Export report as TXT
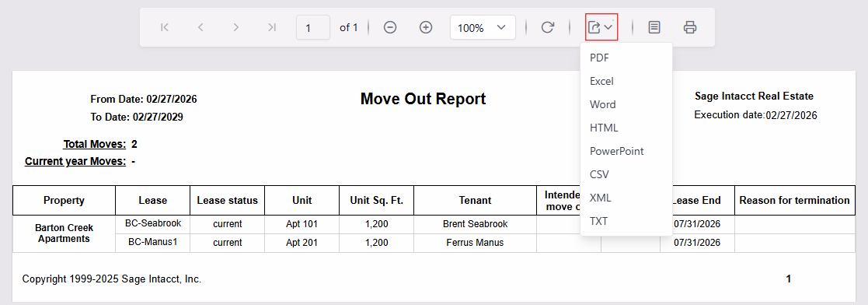This screenshot has width=868, height=305. [x=626, y=221]
